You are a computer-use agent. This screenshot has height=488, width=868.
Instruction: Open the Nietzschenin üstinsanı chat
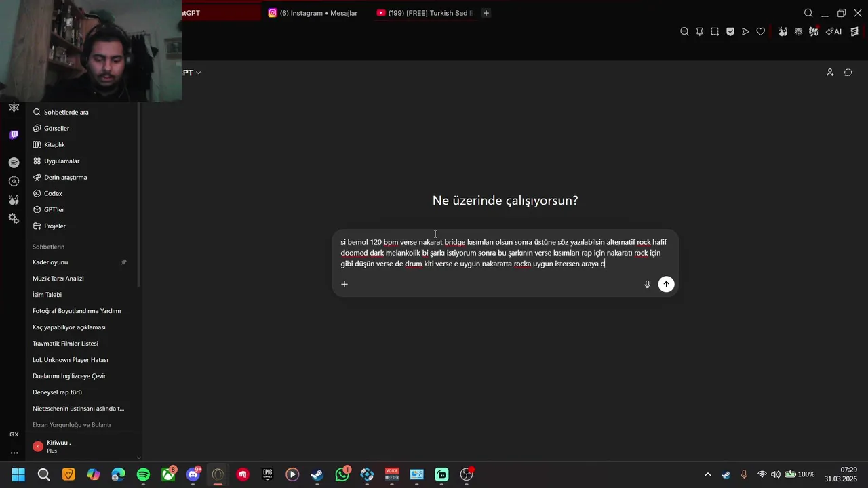[x=83, y=409]
